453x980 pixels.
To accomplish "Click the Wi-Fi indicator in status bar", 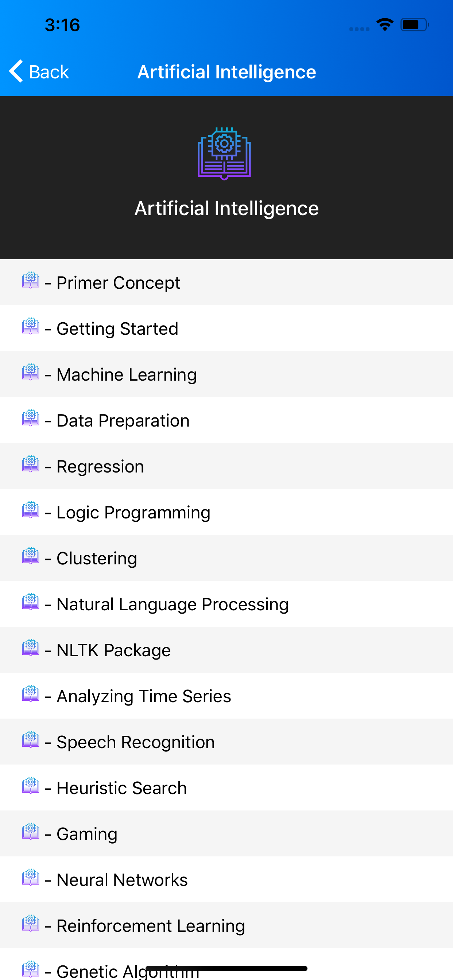I will click(x=384, y=24).
